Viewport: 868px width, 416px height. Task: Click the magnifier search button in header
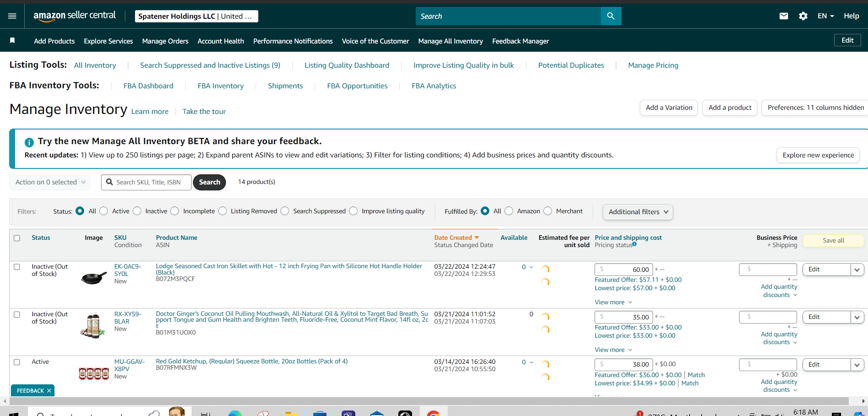[611, 16]
